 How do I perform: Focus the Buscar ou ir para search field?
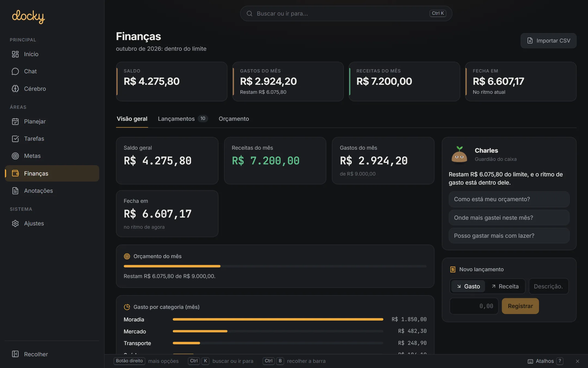click(x=346, y=14)
